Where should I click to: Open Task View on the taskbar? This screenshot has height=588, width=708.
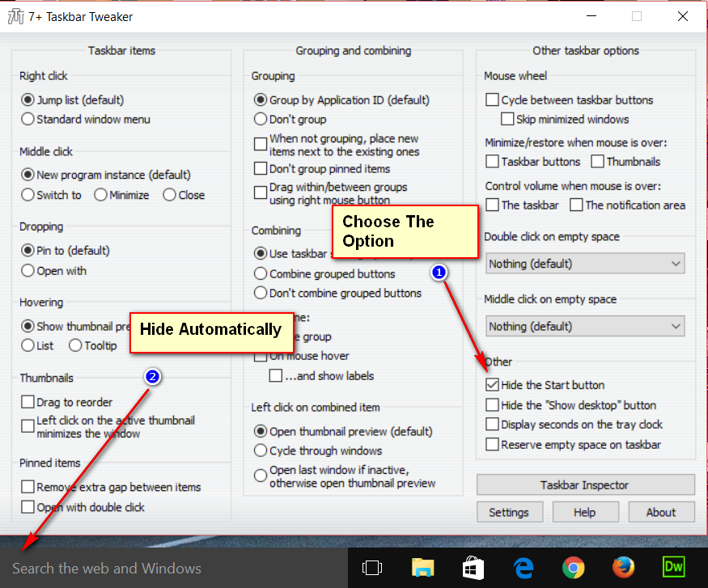tap(373, 569)
